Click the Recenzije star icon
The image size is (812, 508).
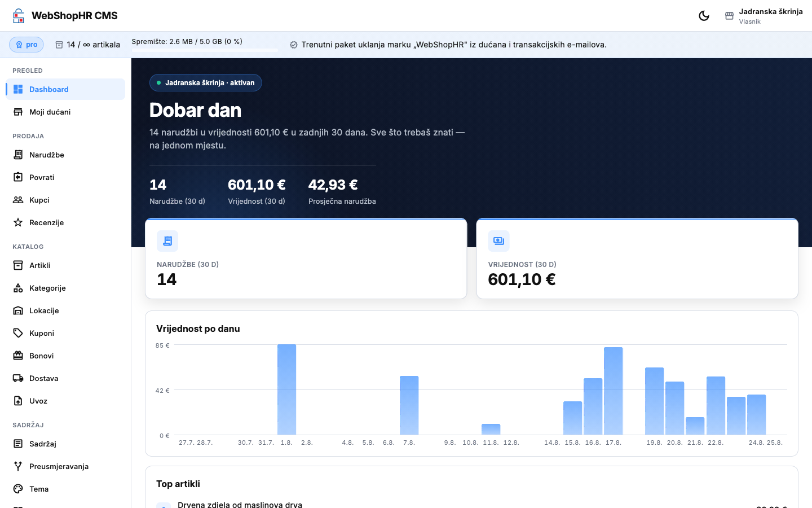[x=18, y=222]
